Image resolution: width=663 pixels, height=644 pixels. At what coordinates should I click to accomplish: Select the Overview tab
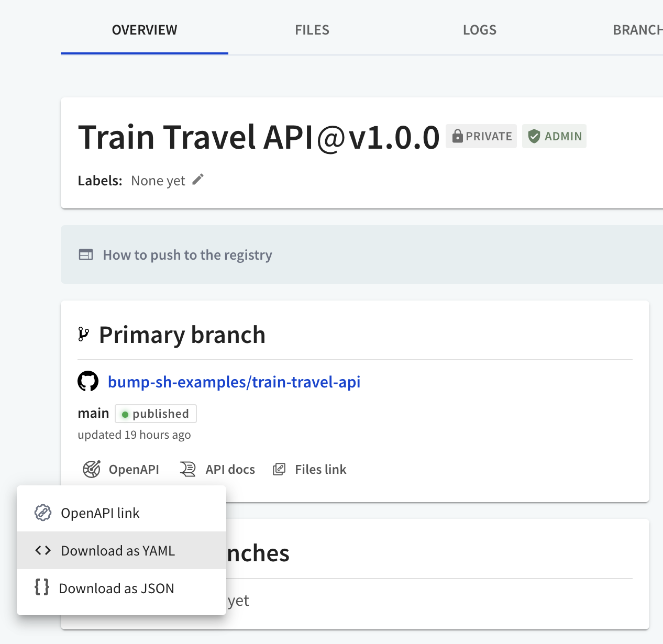tap(145, 30)
